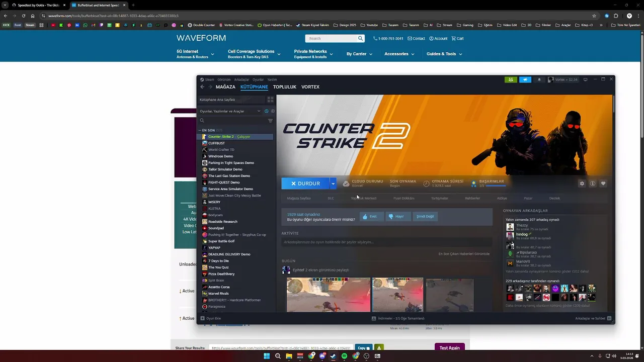Open the library collections grid icon
The width and height of the screenshot is (644, 362).
(x=270, y=100)
